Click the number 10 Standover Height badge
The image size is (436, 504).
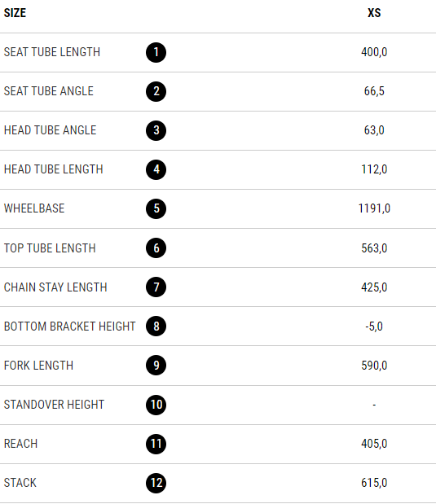[156, 405]
